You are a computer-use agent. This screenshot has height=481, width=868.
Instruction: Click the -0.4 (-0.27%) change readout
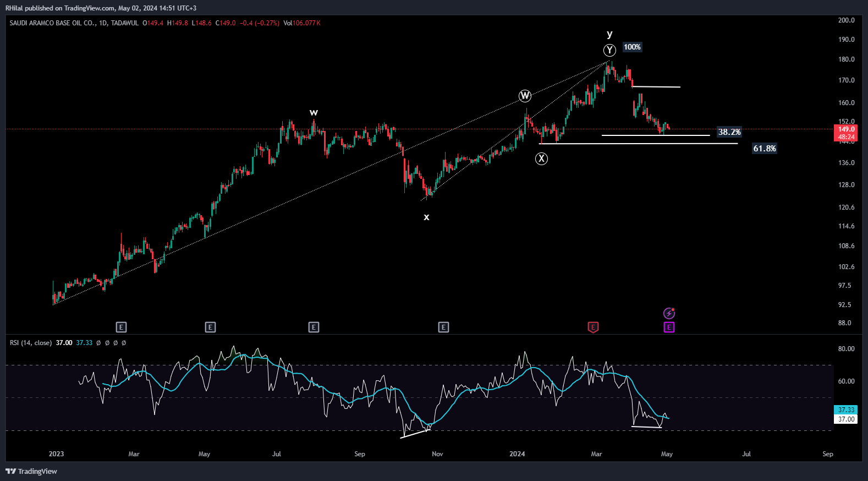pyautogui.click(x=260, y=23)
